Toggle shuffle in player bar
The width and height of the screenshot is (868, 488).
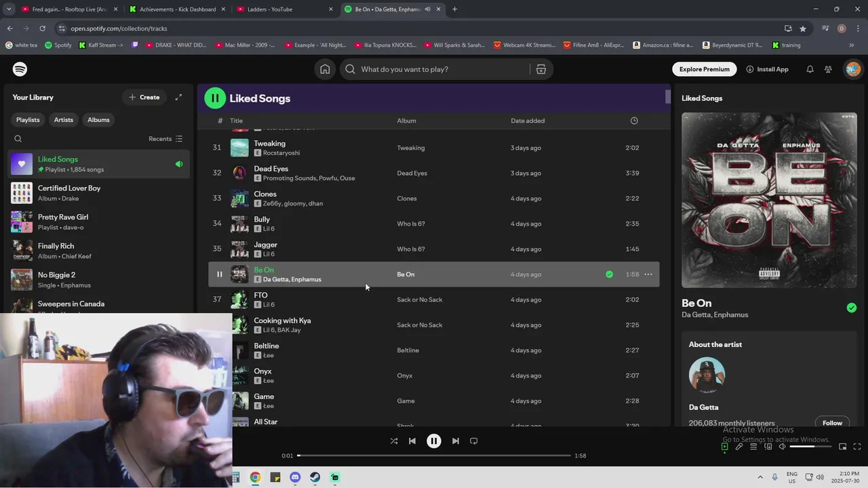(394, 441)
